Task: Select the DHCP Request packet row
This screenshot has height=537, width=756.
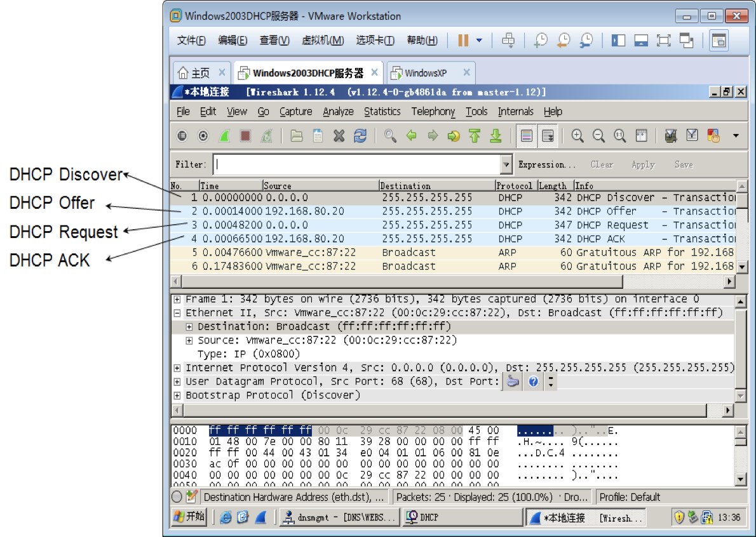Action: click(x=453, y=225)
